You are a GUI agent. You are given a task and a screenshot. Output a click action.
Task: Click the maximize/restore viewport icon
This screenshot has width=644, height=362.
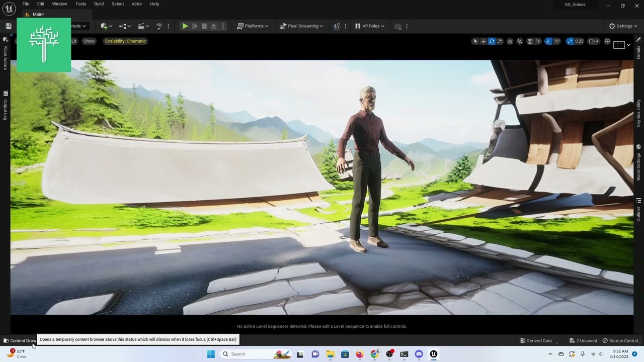point(607,41)
